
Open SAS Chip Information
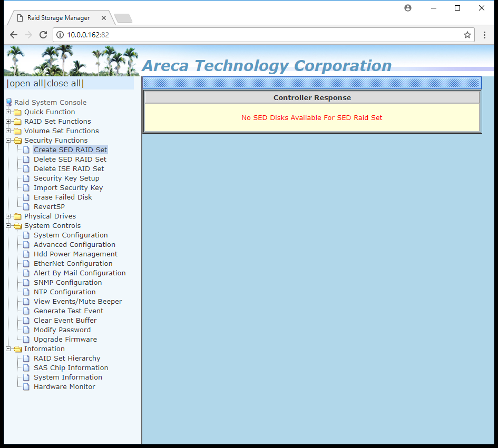point(71,368)
